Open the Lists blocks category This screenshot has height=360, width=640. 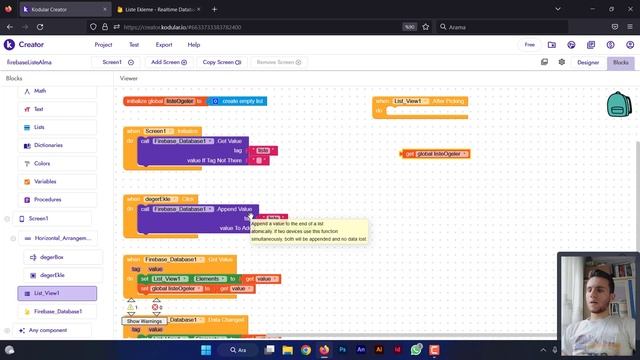point(57,127)
